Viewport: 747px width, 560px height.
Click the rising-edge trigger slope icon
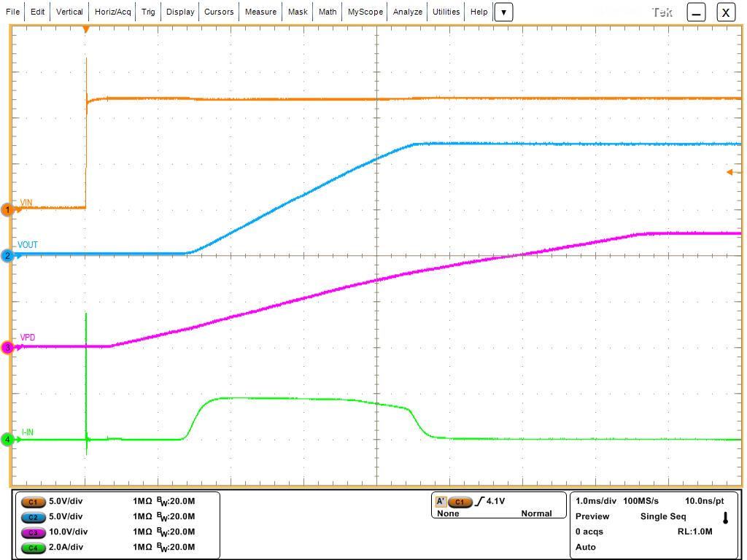pyautogui.click(x=479, y=502)
